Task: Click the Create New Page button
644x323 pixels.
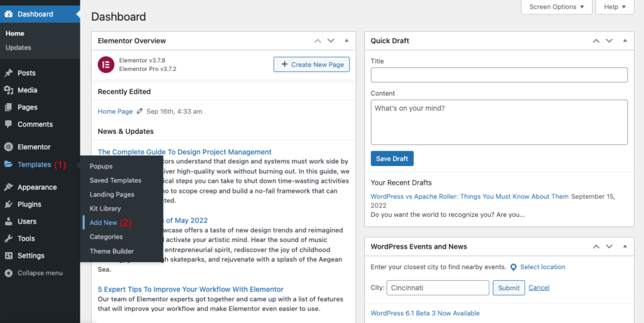Action: 311,65
